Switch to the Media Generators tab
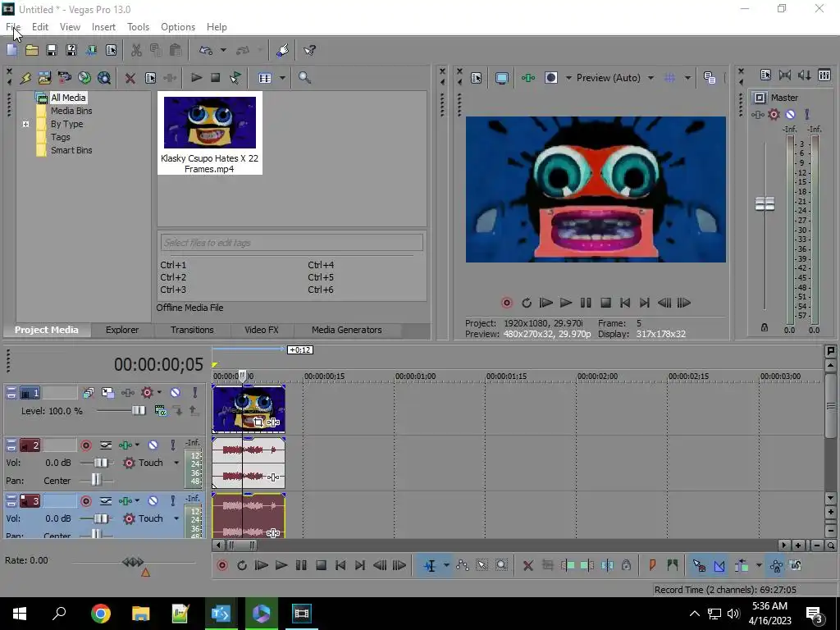Screen dimensions: 840x630 347,330
